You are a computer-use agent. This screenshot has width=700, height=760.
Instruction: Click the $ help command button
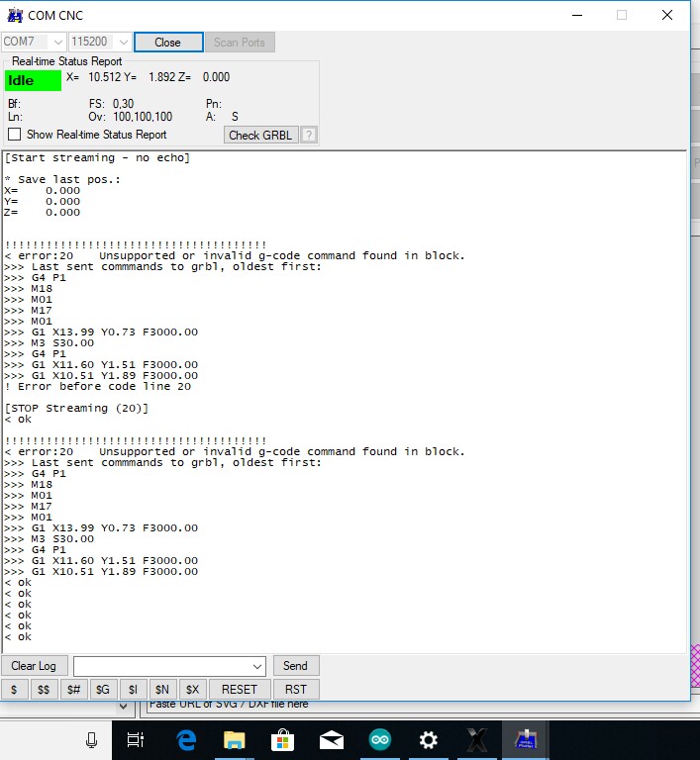tap(14, 689)
